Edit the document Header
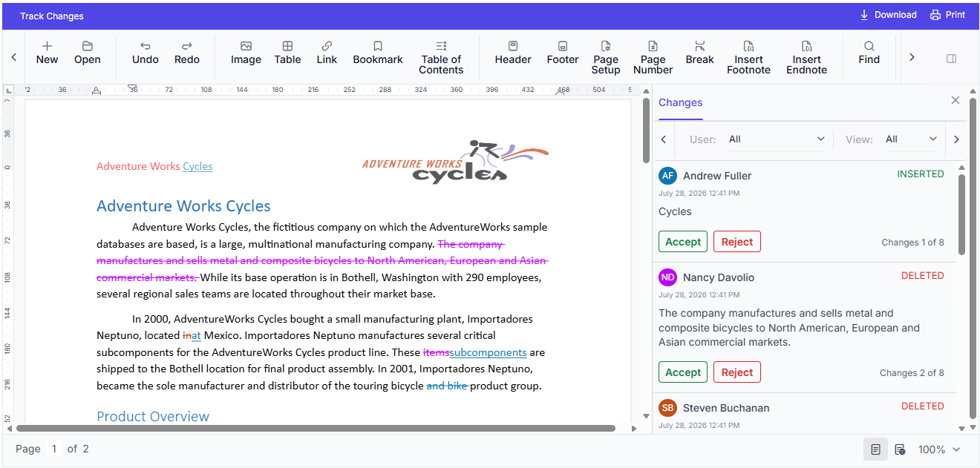 tap(513, 53)
